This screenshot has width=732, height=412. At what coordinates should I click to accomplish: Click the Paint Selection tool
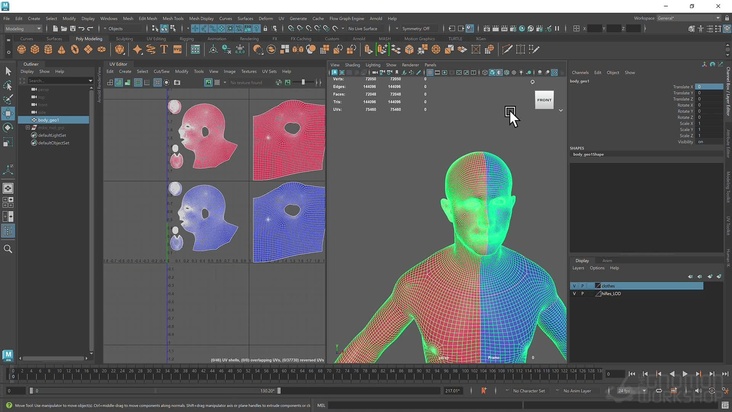pos(8,99)
